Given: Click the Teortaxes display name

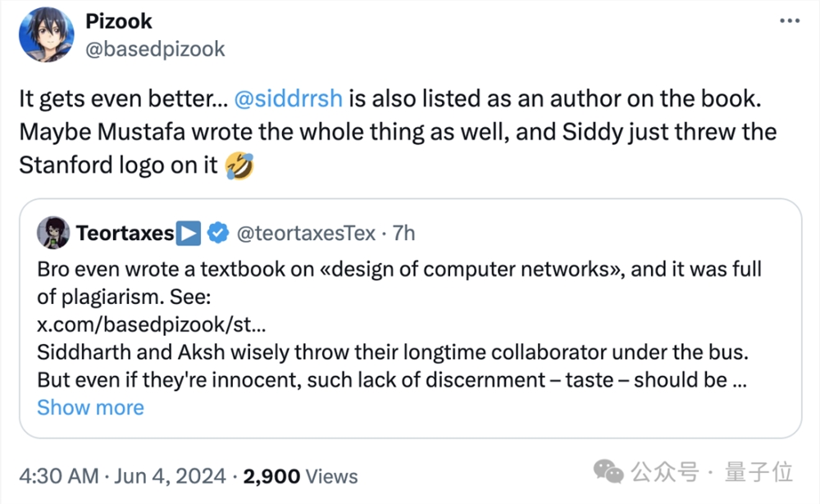Looking at the screenshot, I should pos(125,234).
